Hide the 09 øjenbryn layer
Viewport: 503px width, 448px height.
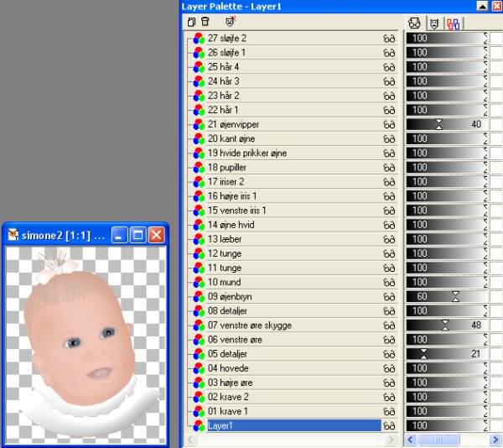click(389, 296)
